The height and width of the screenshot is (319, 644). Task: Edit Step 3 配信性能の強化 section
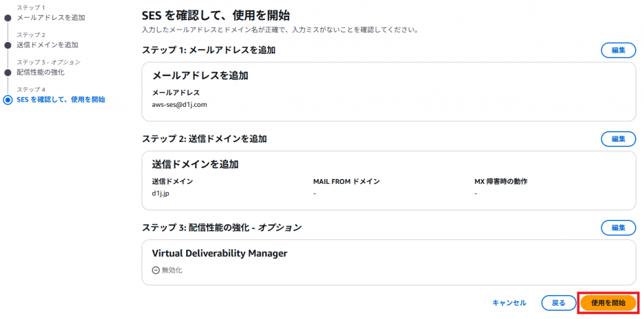click(x=618, y=227)
